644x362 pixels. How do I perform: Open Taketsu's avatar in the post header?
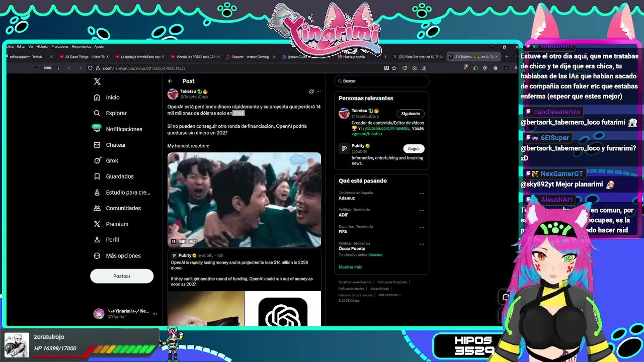pos(173,94)
